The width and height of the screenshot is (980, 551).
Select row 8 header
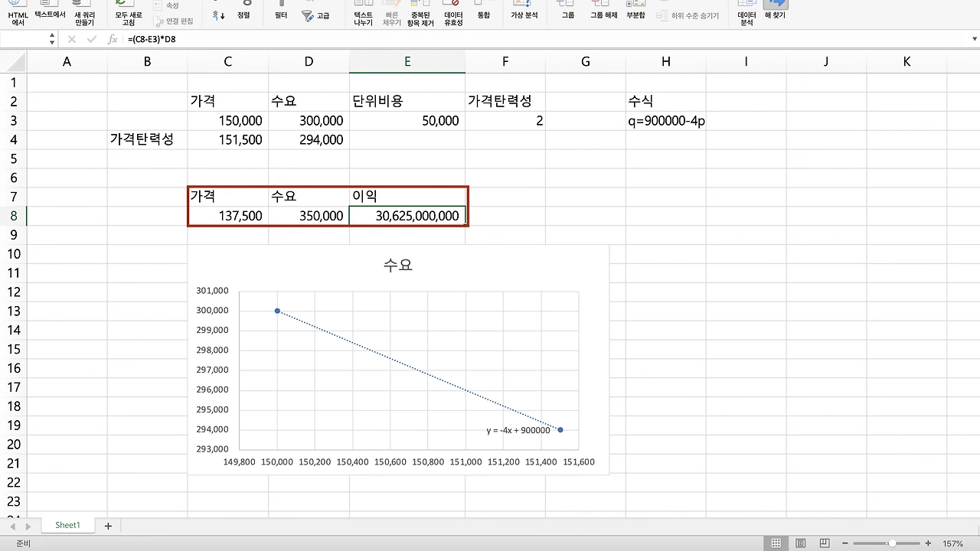(x=13, y=216)
